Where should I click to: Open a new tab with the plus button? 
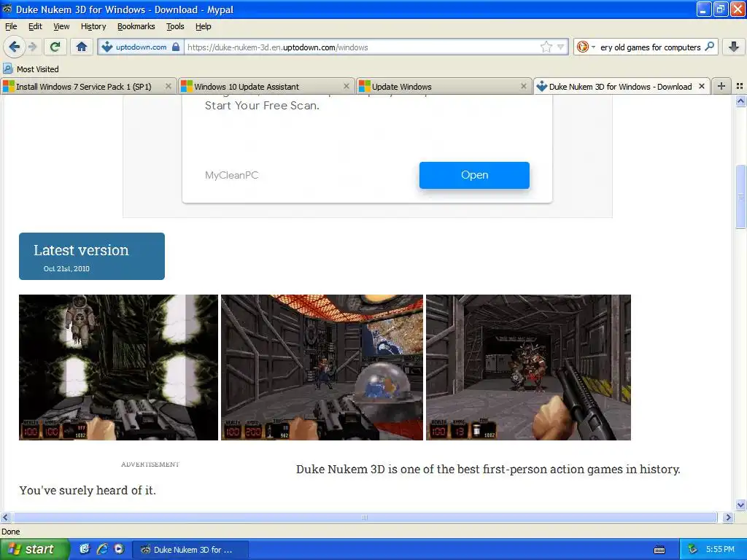[721, 86]
